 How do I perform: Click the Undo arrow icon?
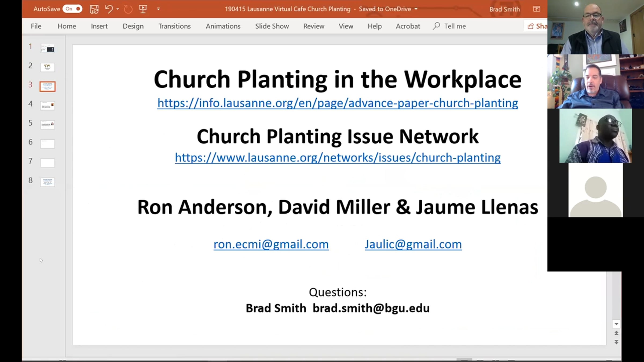click(x=109, y=9)
